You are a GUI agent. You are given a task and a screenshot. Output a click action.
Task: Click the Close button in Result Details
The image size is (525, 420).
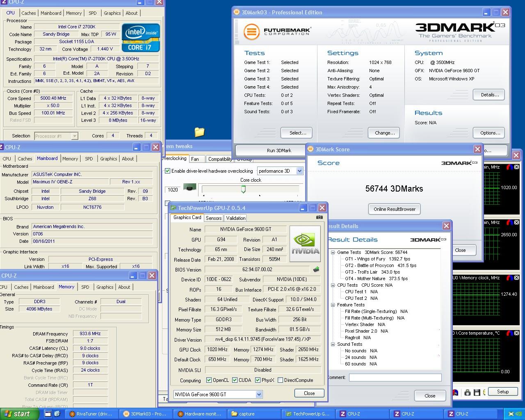click(430, 396)
